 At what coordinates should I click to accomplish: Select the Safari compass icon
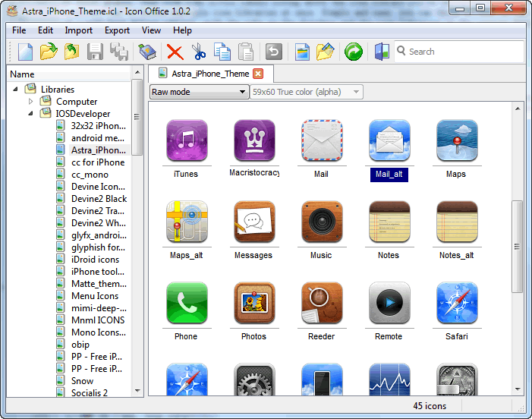(x=457, y=302)
